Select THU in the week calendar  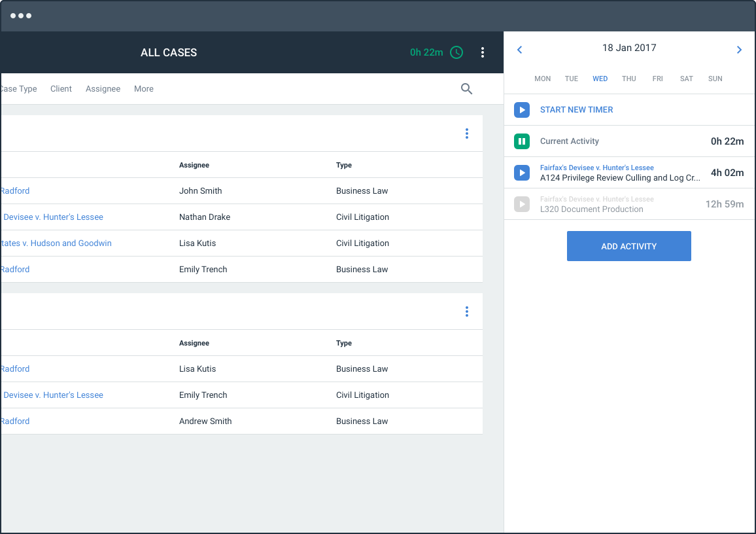[x=628, y=79]
